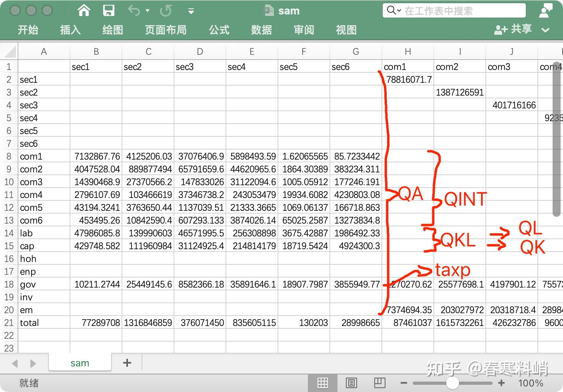Collapse the ribbon with the chevron

545,30
